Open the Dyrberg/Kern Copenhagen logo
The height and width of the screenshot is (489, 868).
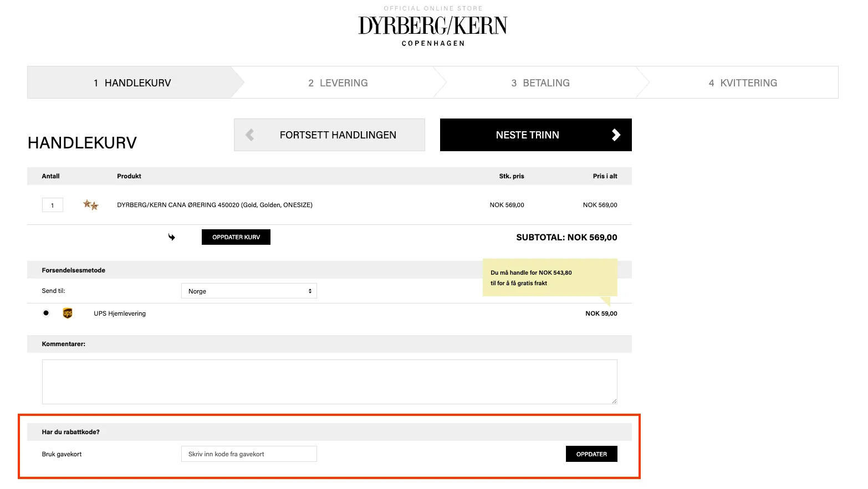[x=433, y=30]
